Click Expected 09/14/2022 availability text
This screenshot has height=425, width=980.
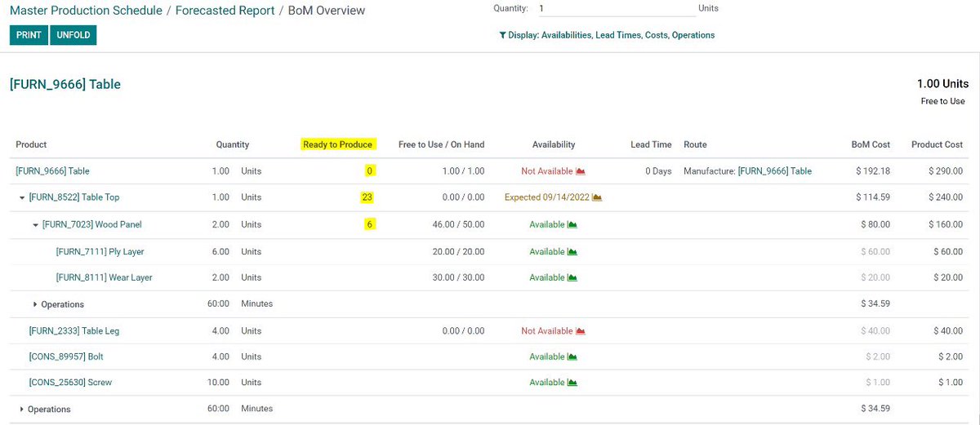[x=547, y=197]
